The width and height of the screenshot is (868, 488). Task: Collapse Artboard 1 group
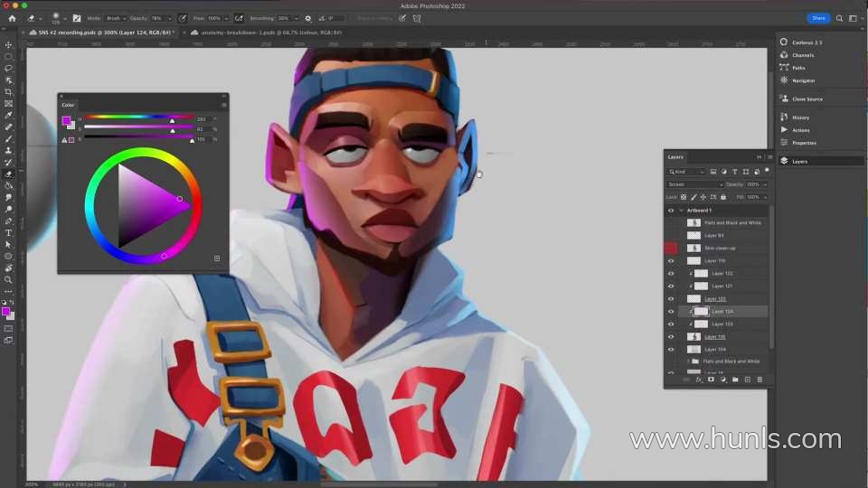[681, 211]
